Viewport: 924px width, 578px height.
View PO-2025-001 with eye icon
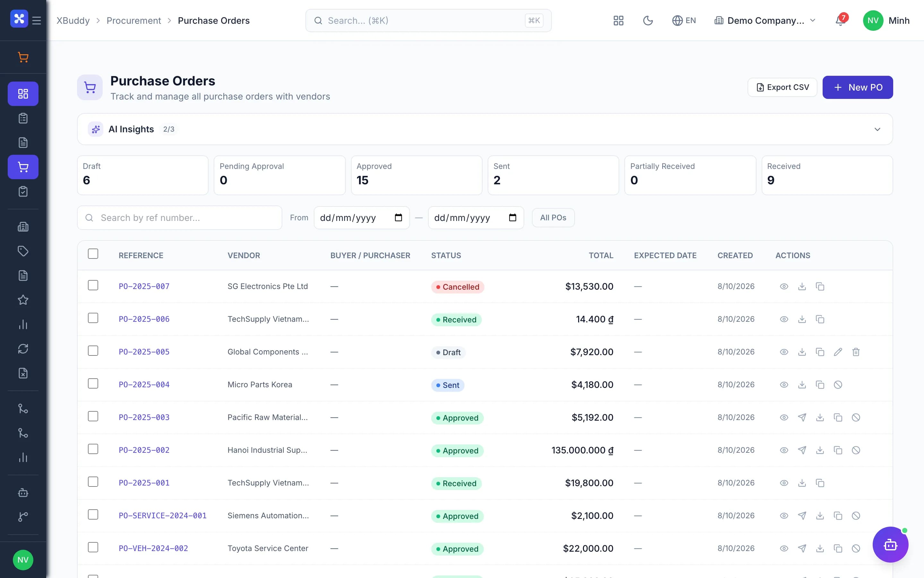pos(784,483)
